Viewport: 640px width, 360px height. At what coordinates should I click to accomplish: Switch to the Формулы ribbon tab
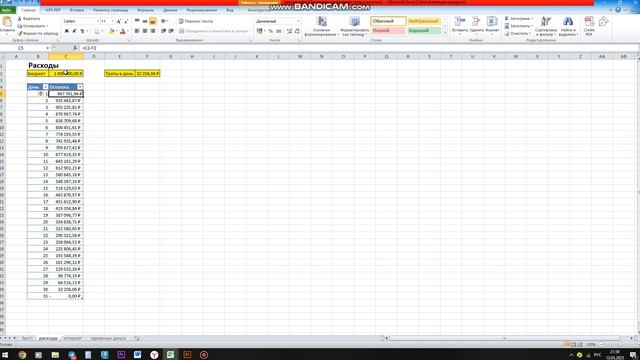tap(145, 10)
